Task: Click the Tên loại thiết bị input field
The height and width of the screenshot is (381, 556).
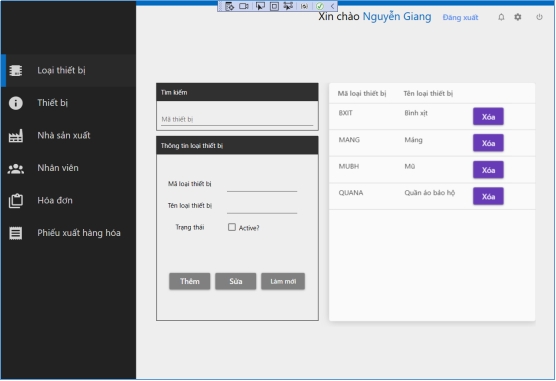Action: [x=262, y=208]
